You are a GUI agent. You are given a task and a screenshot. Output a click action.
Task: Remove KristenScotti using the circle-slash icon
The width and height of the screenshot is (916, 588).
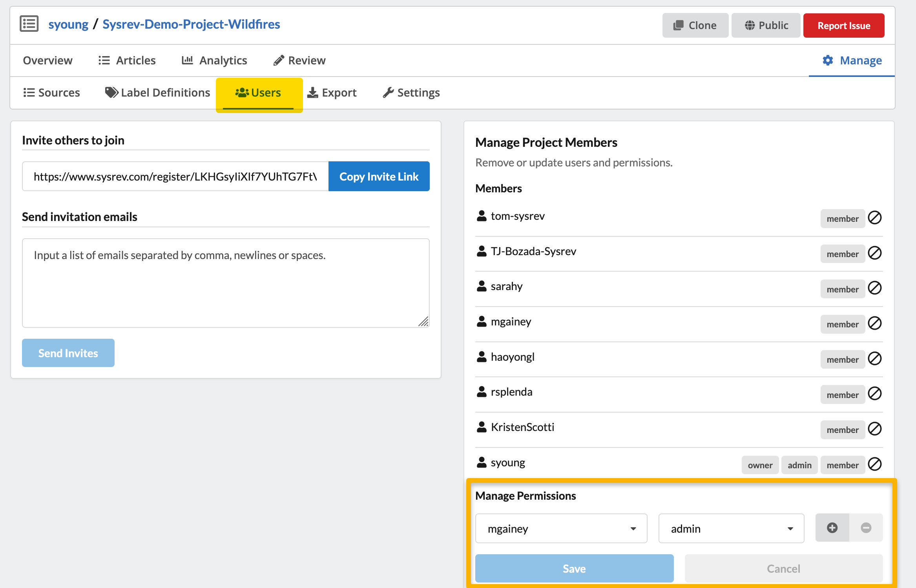(x=875, y=429)
